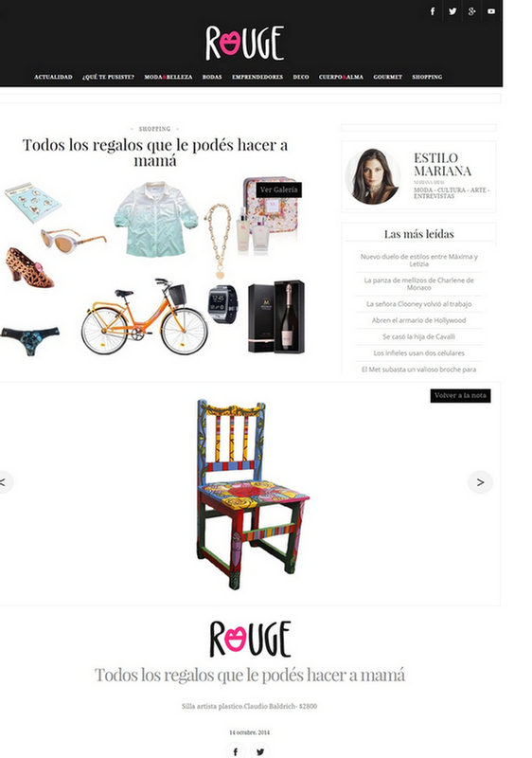The height and width of the screenshot is (758, 532).
Task: Open the Moda & Belleza menu
Action: [168, 77]
